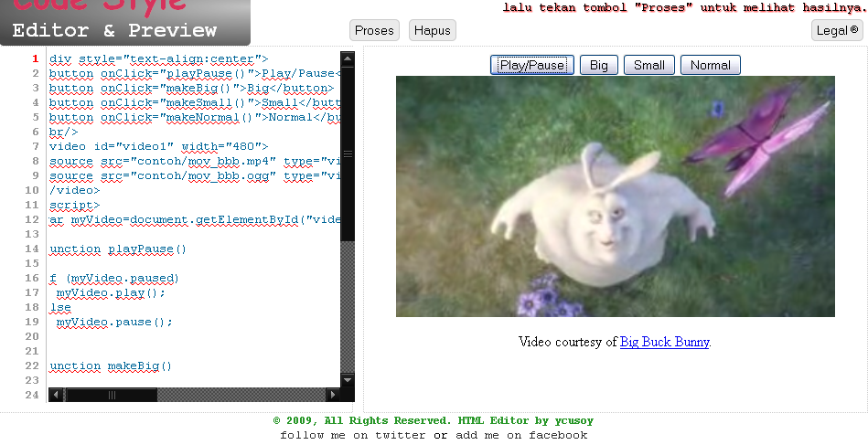Click the Proses button
The image size is (868, 445).
[374, 30]
